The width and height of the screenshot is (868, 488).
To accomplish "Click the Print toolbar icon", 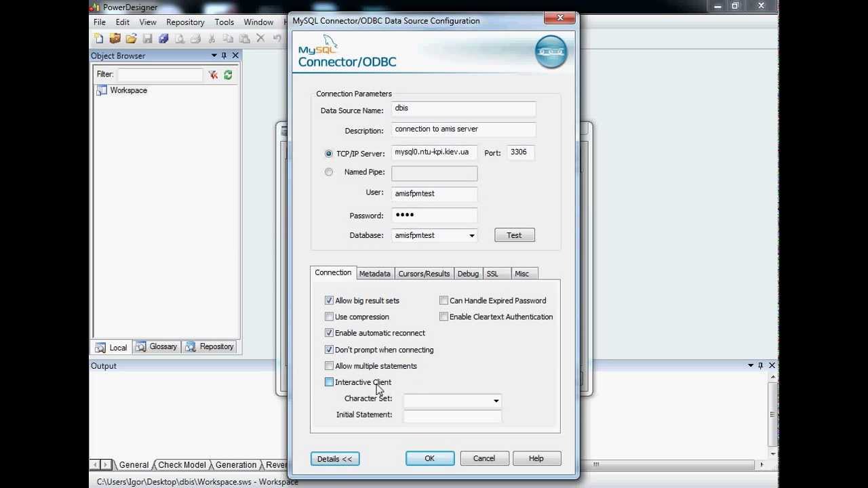I will tap(196, 39).
